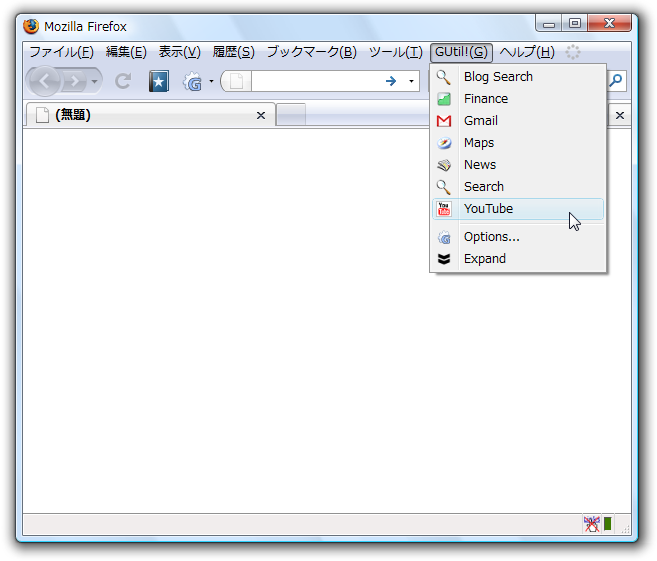This screenshot has width=657, height=561.
Task: Click the Finance chart icon
Action: click(444, 99)
